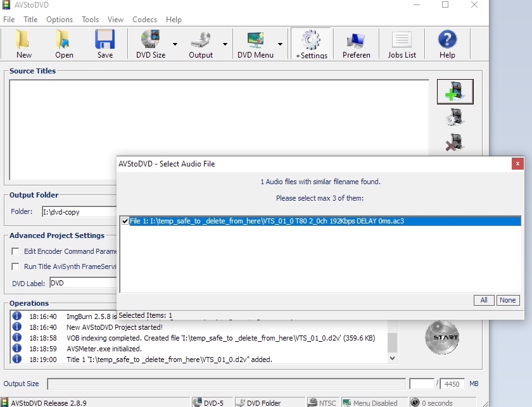The width and height of the screenshot is (532, 407).
Task: Click the info icon of the 18:19:00 log entry
Action: [x=17, y=359]
